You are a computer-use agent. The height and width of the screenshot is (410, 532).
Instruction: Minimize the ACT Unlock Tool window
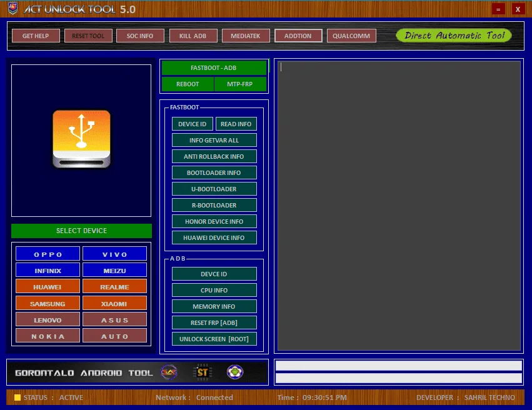(498, 9)
